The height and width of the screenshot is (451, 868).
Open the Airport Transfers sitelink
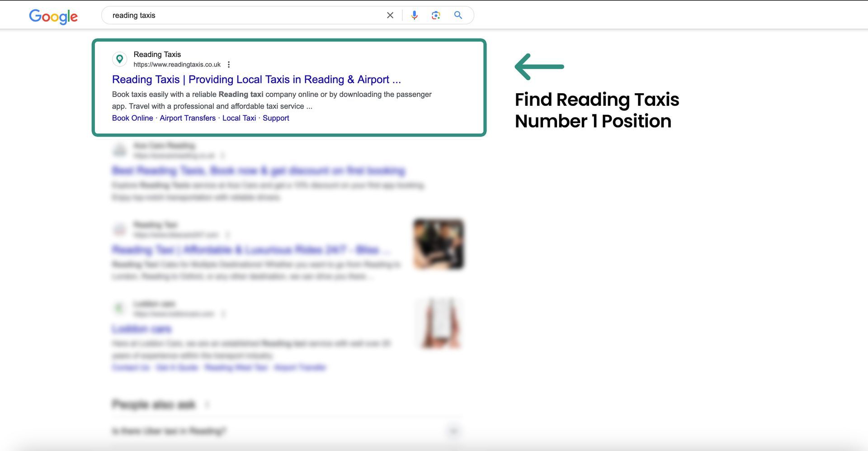188,118
